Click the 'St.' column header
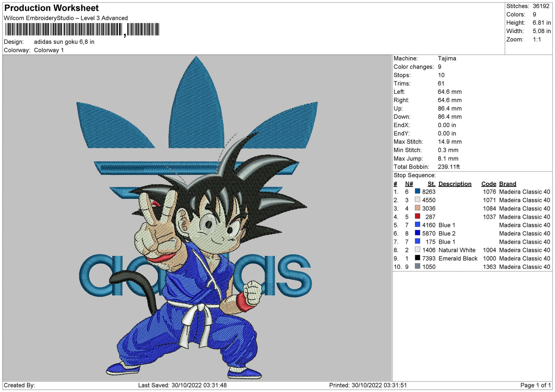This screenshot has height=392, width=555. tap(432, 184)
